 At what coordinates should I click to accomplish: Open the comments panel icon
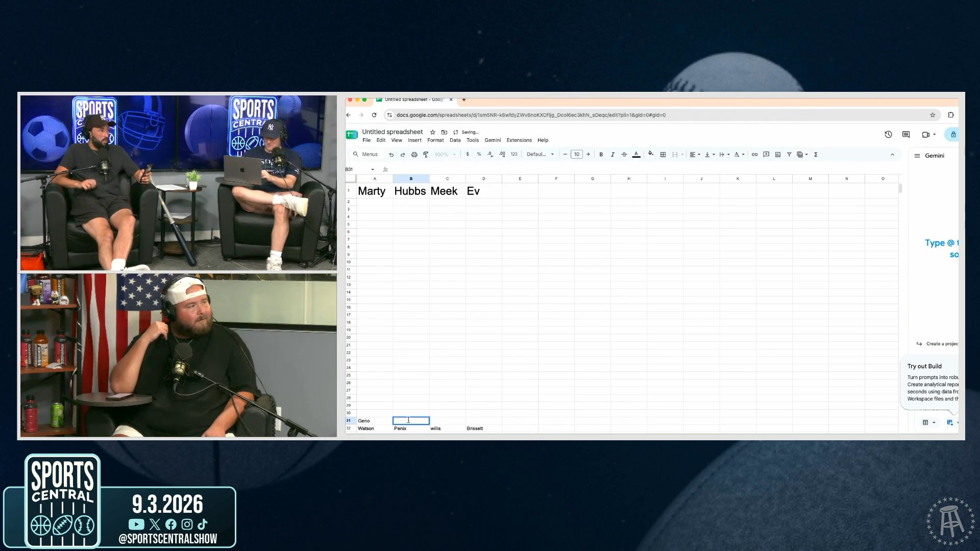pos(906,135)
